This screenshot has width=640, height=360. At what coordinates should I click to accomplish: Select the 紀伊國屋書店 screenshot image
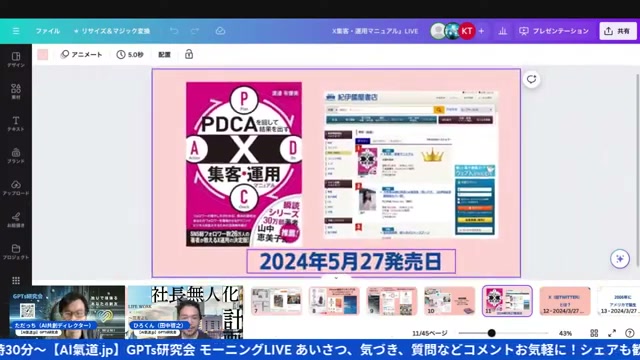411,164
